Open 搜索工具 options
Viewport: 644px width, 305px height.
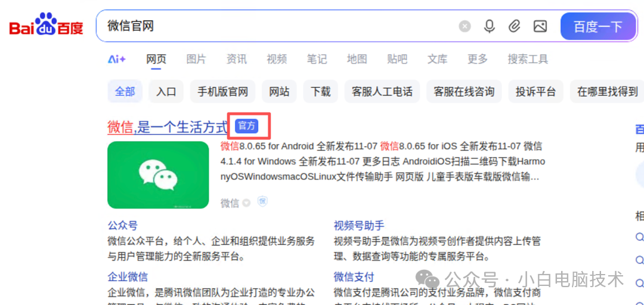coord(528,59)
